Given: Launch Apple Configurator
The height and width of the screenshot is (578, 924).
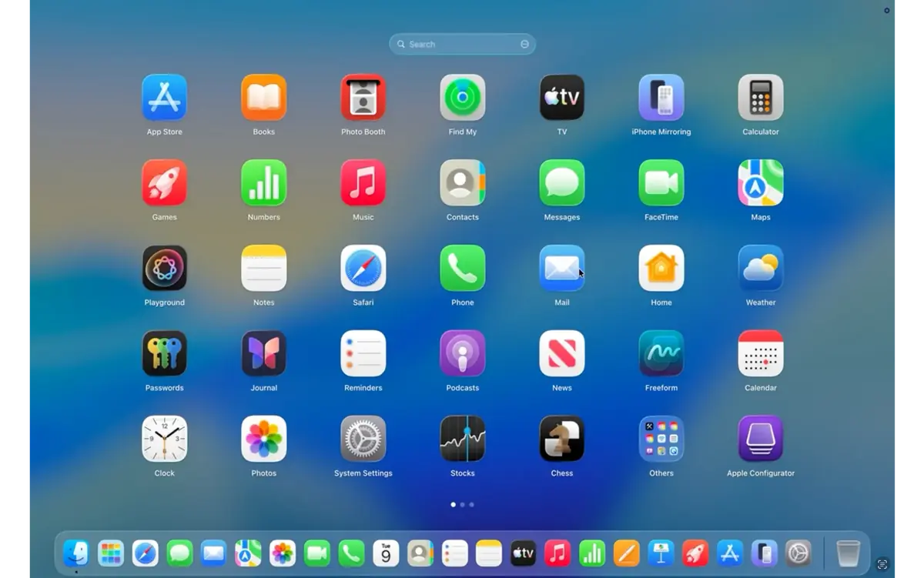Looking at the screenshot, I should point(760,439).
